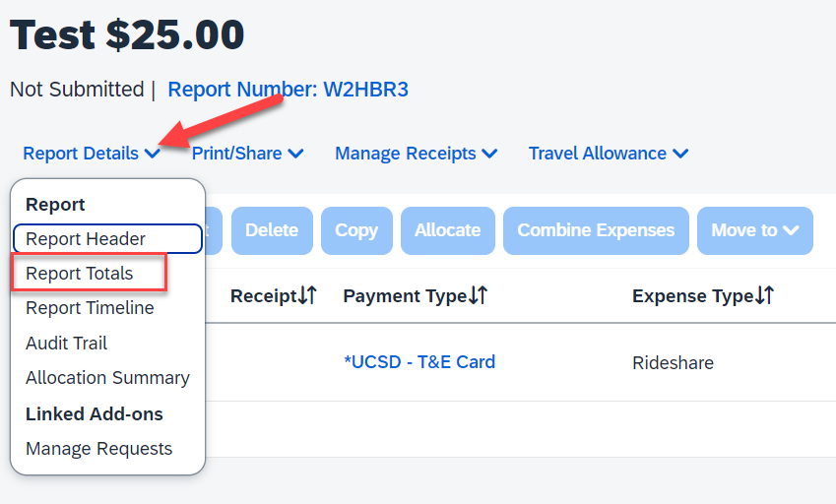This screenshot has width=836, height=504.
Task: Select Report Header menu item
Action: point(86,239)
